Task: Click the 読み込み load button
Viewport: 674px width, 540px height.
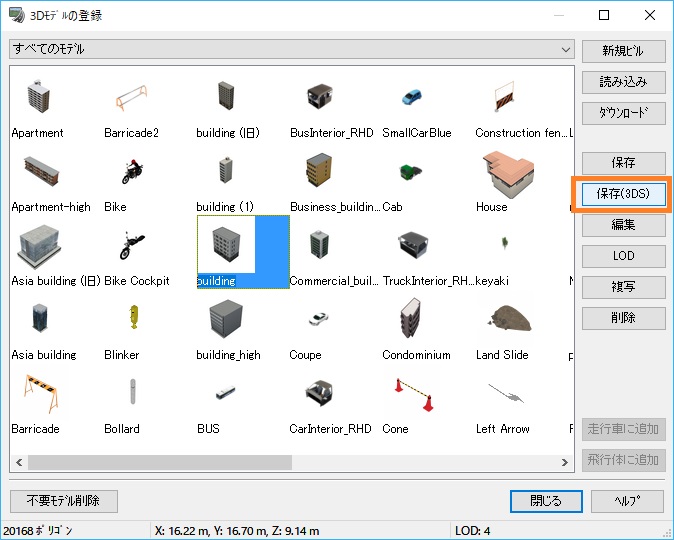Action: point(624,82)
